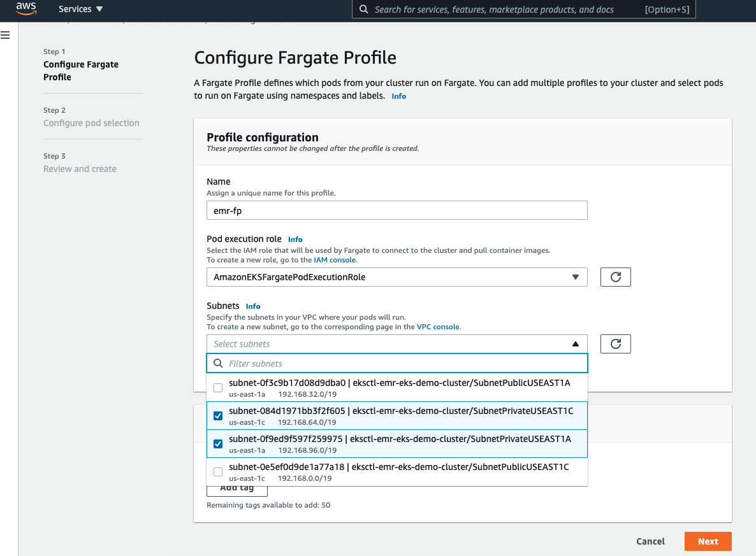Click the AWS logo in the top bar
Screen dimensions: 756x556
coord(25,9)
